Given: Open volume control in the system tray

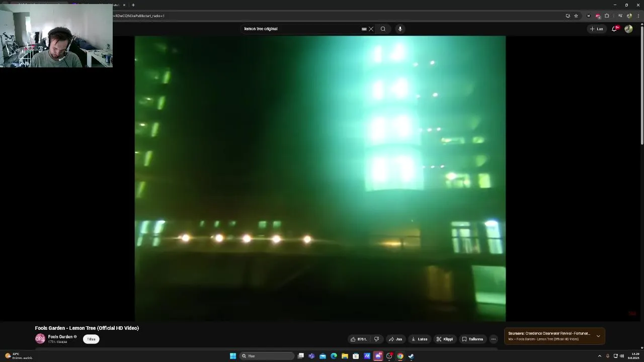Looking at the screenshot, I should 622,356.
